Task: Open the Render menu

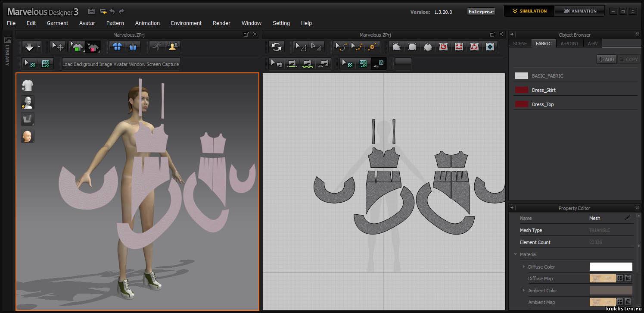Action: coord(221,23)
